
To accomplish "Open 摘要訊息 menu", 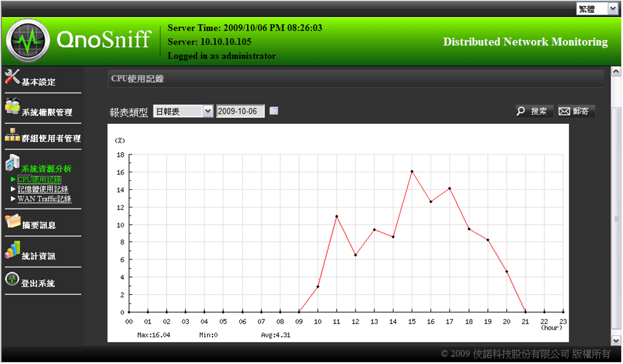I will click(39, 226).
